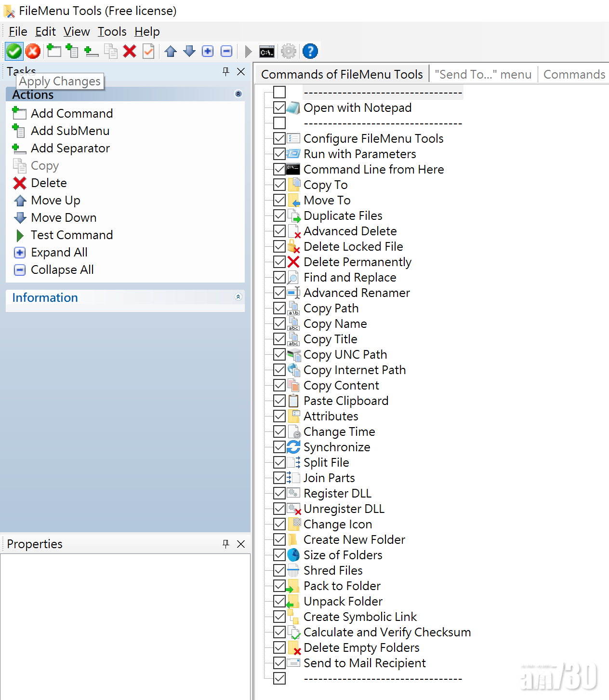The image size is (609, 700).
Task: Click the green Apply Changes toolbar icon
Action: coord(14,51)
